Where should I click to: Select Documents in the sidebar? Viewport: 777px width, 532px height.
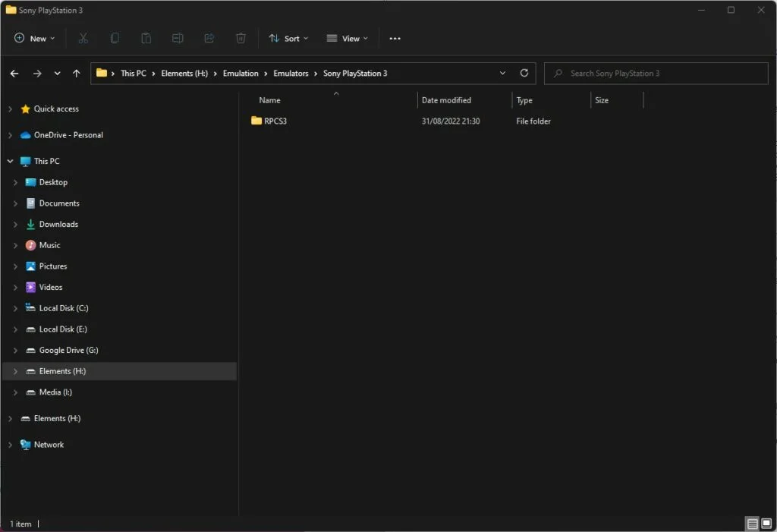[59, 203]
